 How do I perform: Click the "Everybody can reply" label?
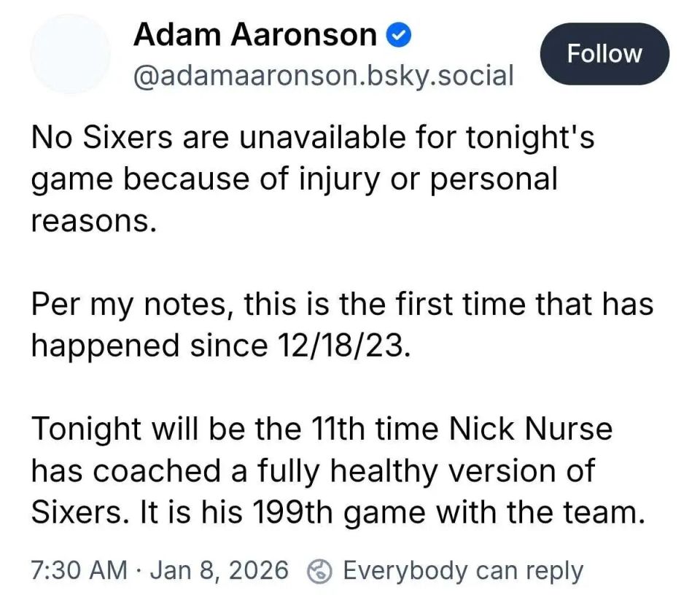[463, 570]
